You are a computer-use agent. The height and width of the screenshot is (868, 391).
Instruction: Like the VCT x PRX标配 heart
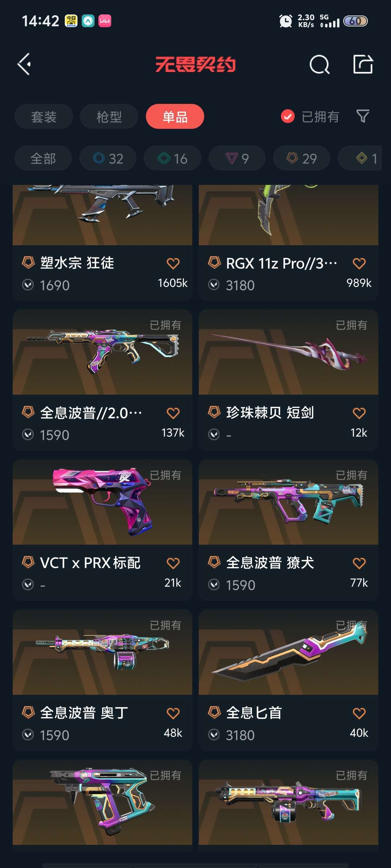[173, 563]
